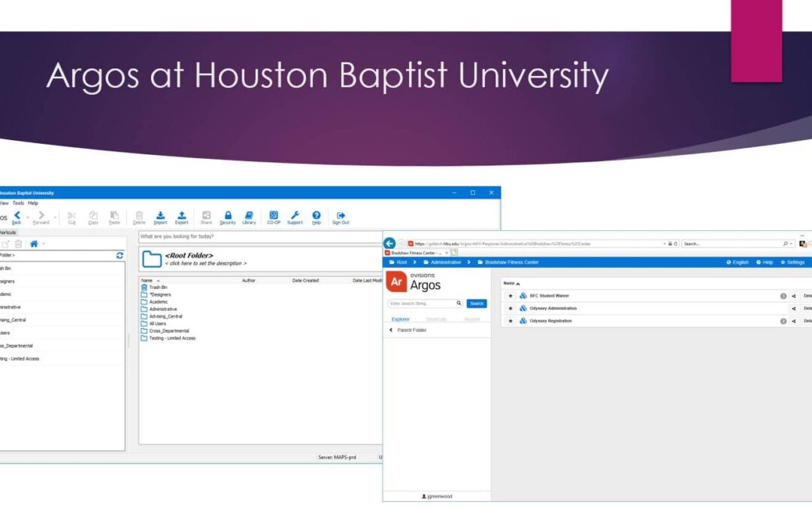Click the Import toolbar icon
Image resolution: width=812 pixels, height=508 pixels.
[161, 217]
